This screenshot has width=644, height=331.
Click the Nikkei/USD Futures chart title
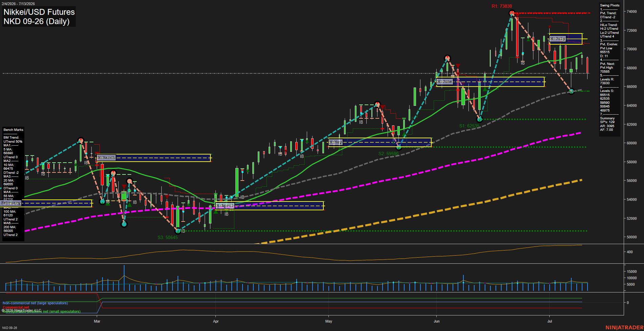39,12
